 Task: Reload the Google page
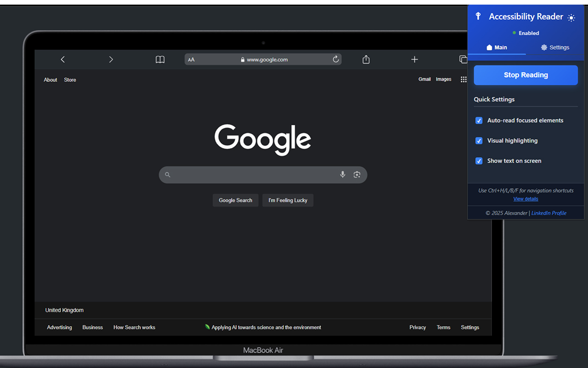(x=336, y=59)
